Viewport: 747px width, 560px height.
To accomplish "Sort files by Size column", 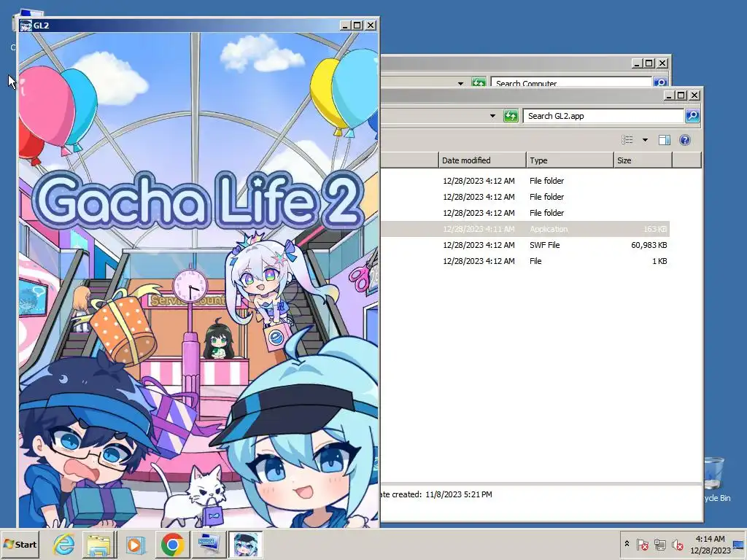I will (643, 160).
